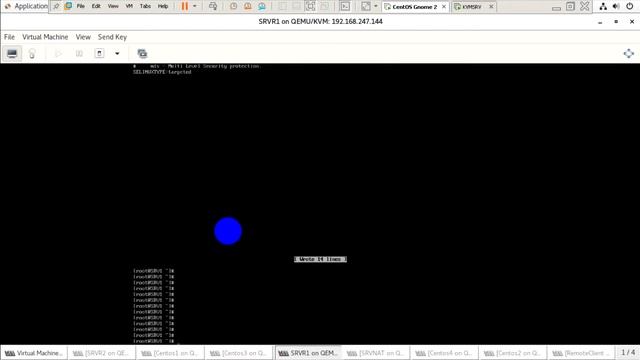Click the volume speaker icon in system tray
The image size is (640, 360).
pos(616,6)
